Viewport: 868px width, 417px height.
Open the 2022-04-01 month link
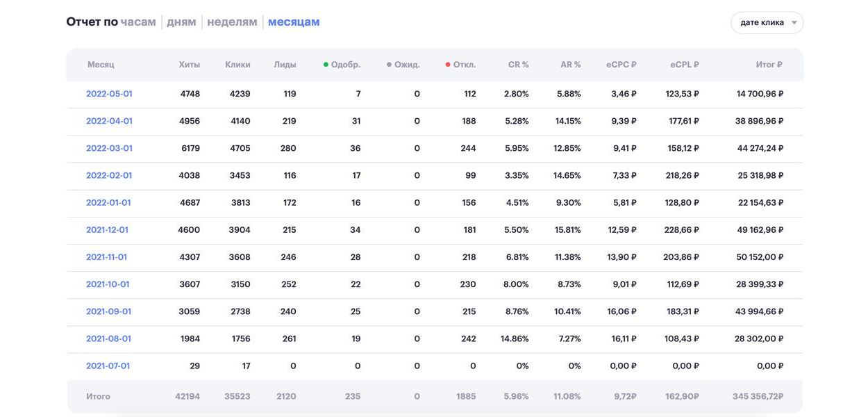point(109,121)
